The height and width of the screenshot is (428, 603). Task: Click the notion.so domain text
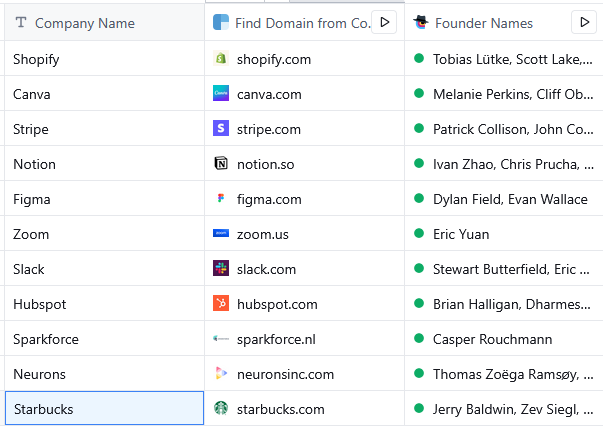point(265,164)
